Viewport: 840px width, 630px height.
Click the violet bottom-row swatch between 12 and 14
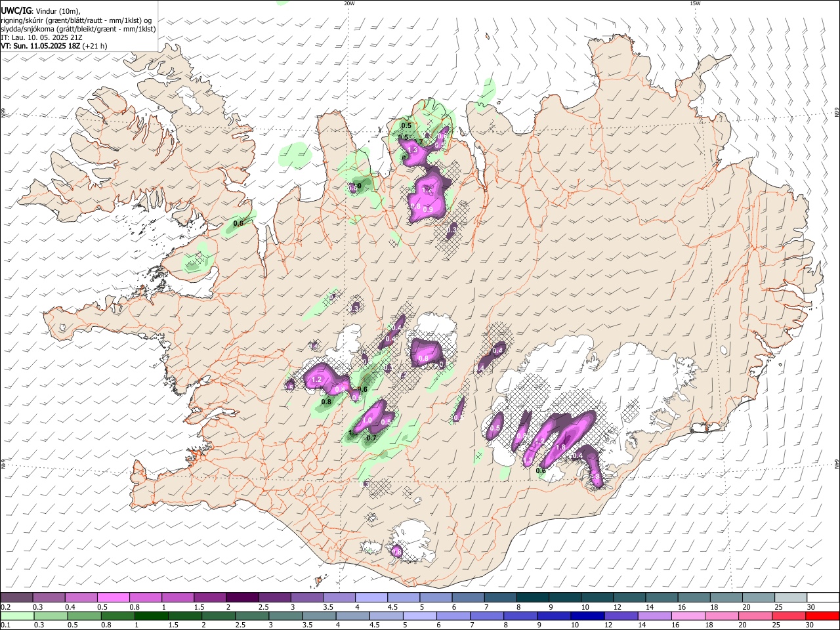pyautogui.click(x=620, y=616)
